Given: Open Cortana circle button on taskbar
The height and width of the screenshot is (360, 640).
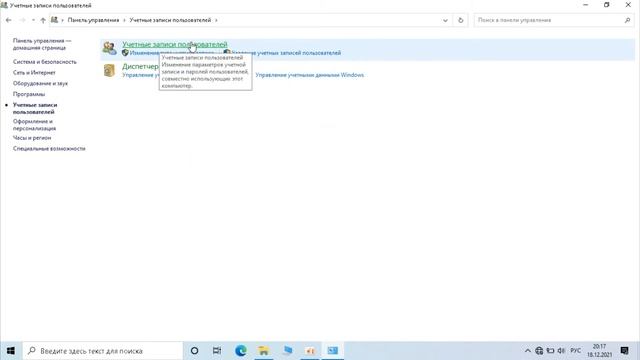Looking at the screenshot, I should tap(195, 351).
